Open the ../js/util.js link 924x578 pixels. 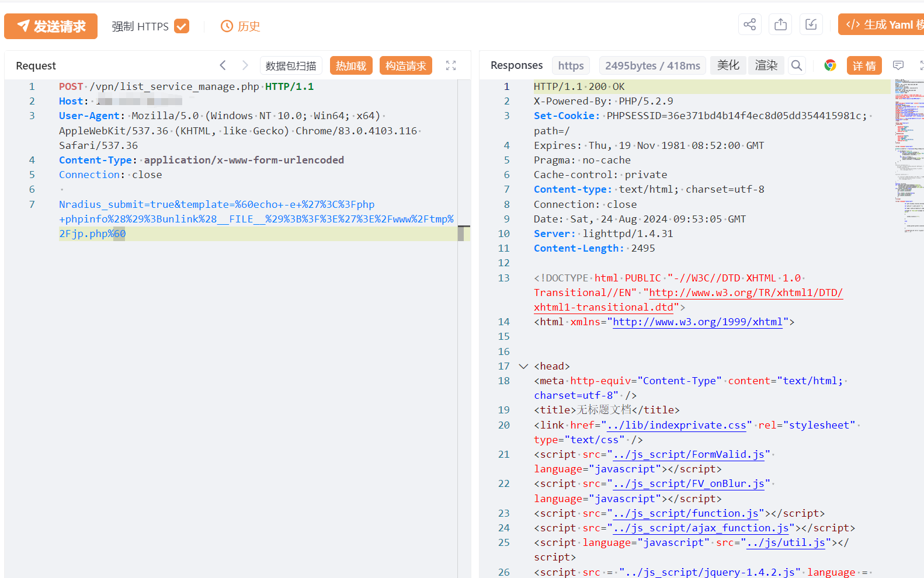pyautogui.click(x=786, y=542)
